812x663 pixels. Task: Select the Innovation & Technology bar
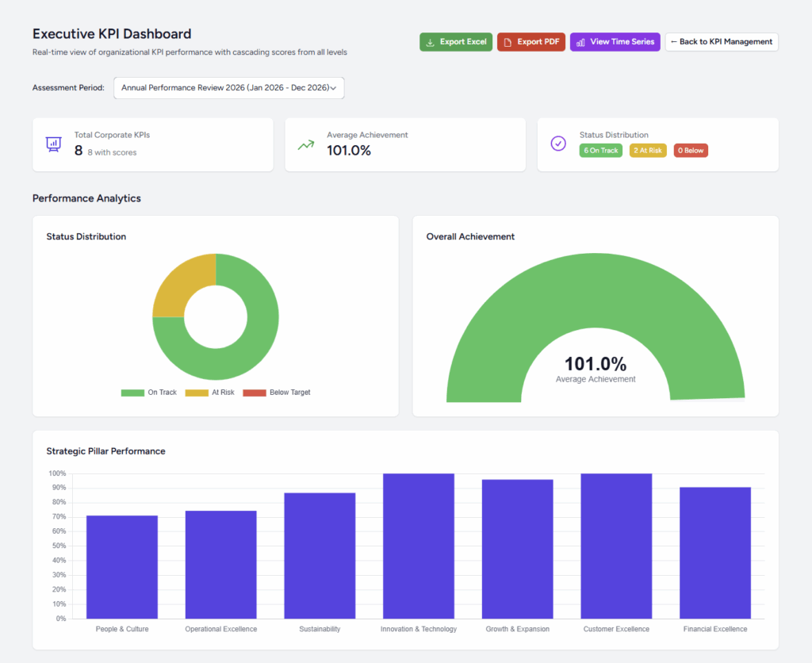419,546
